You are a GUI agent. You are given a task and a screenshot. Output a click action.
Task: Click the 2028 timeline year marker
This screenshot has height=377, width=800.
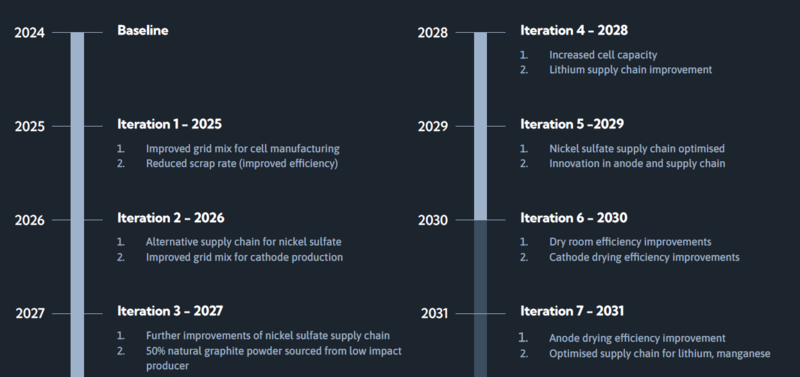click(x=433, y=33)
